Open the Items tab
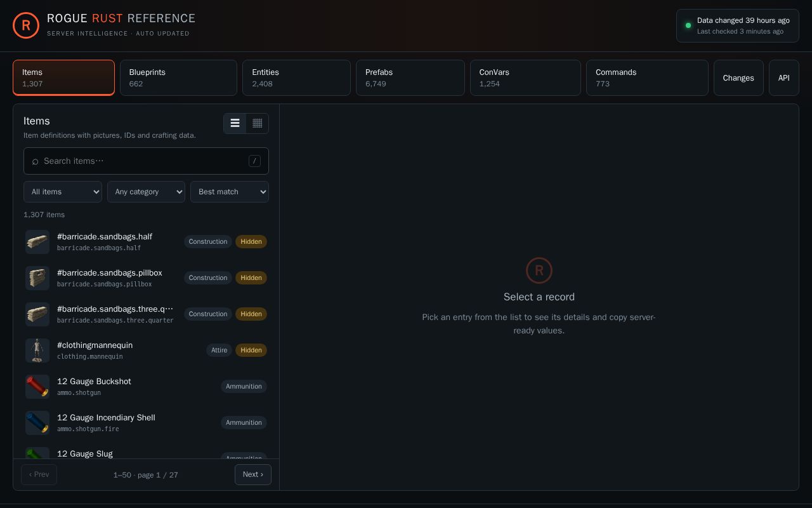The image size is (812, 508). [x=63, y=77]
